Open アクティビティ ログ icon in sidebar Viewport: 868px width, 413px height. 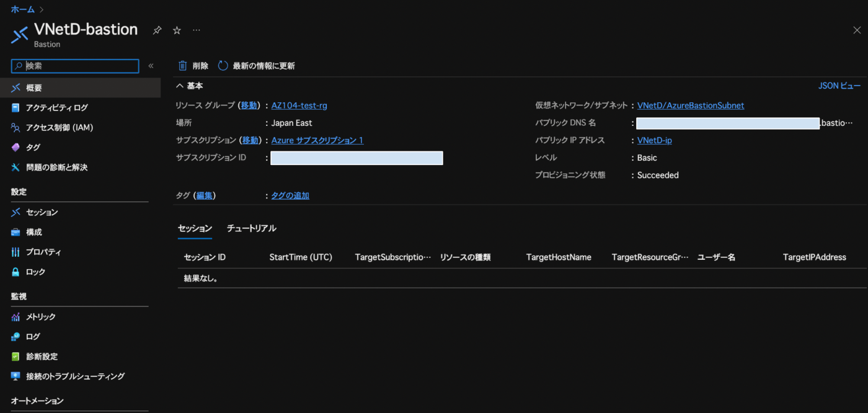coord(15,108)
